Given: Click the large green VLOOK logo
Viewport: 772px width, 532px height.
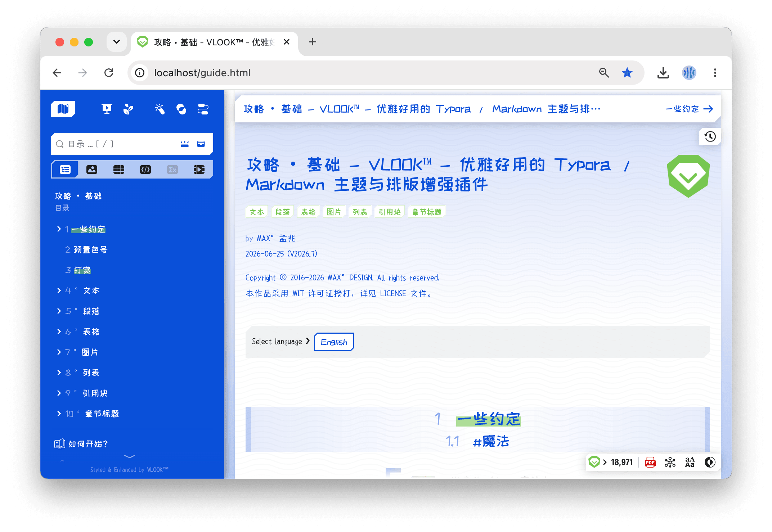Looking at the screenshot, I should pyautogui.click(x=688, y=176).
